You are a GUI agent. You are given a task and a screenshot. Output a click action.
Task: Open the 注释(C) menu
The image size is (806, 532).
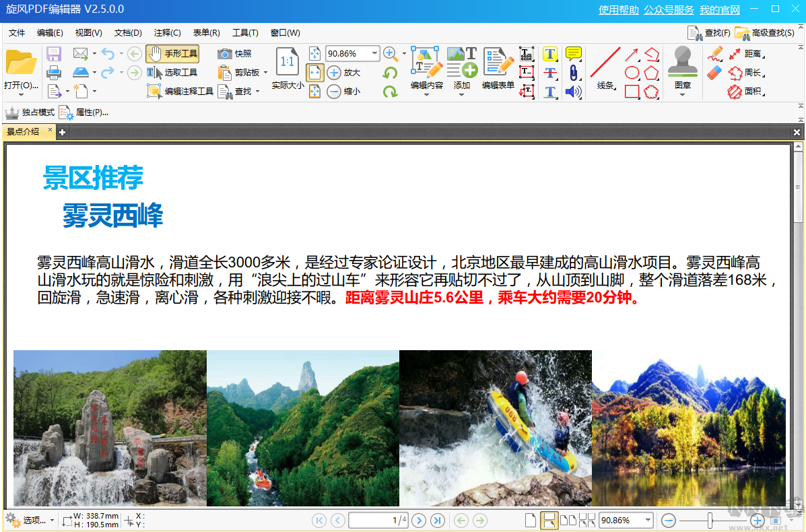(167, 32)
